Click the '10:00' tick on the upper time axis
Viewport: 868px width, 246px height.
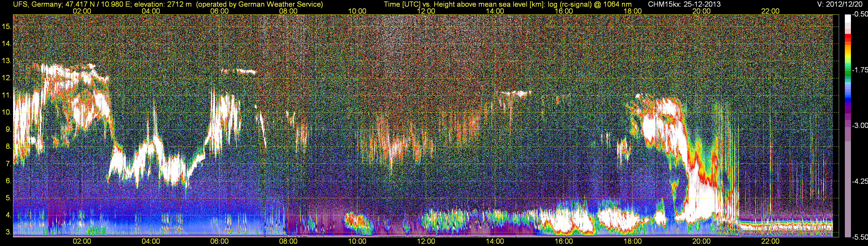(x=357, y=11)
